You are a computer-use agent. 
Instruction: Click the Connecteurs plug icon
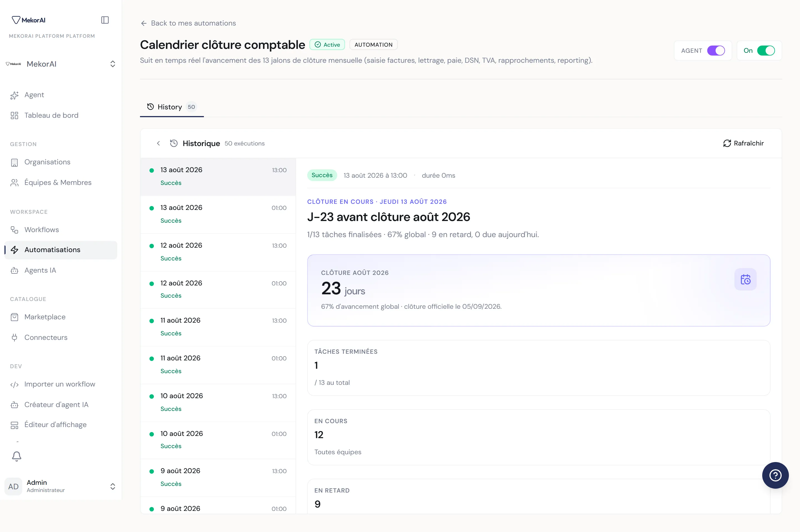point(14,338)
